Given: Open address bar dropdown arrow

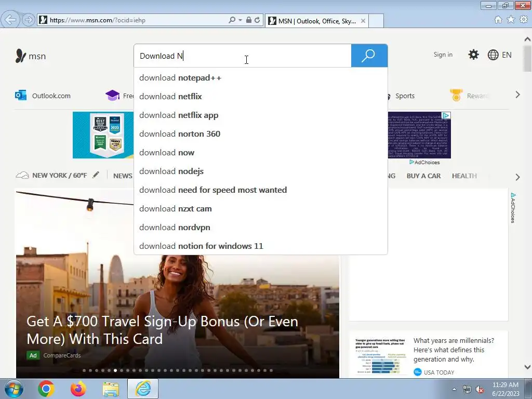Looking at the screenshot, I should pyautogui.click(x=240, y=20).
